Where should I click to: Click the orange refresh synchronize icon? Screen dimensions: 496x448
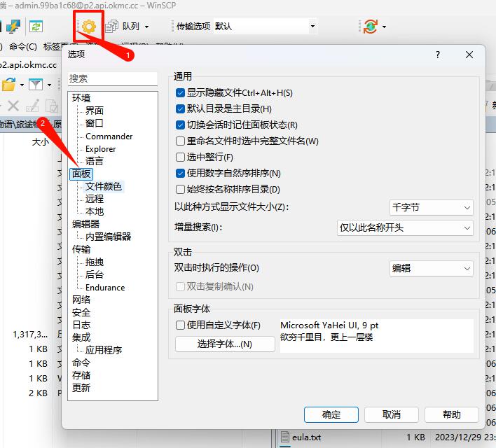pyautogui.click(x=370, y=27)
